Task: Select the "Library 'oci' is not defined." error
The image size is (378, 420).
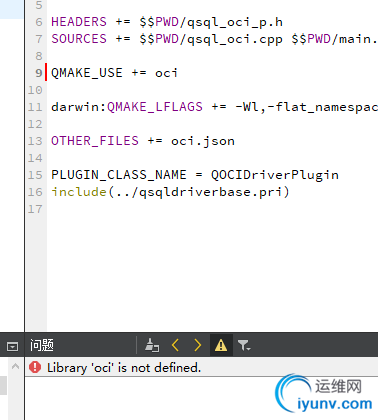Action: (124, 368)
